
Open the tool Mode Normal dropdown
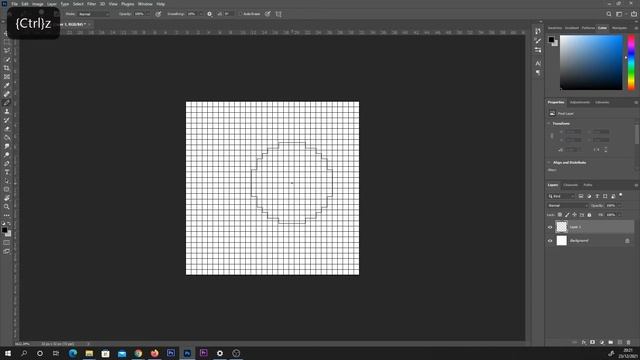(94, 14)
